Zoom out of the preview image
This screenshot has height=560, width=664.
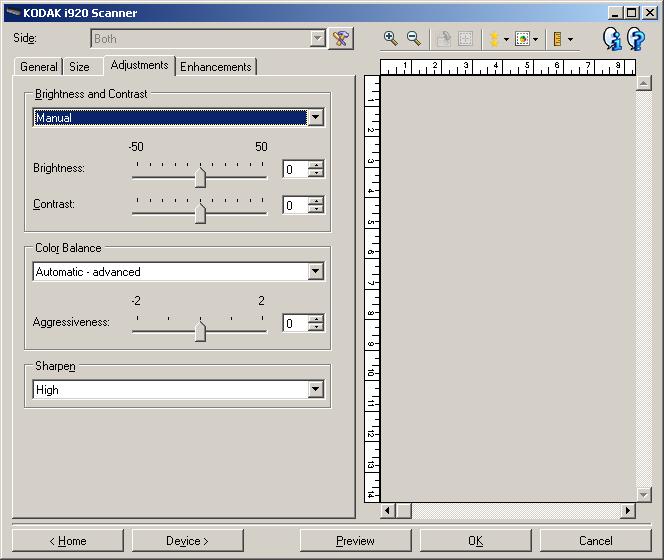(414, 39)
